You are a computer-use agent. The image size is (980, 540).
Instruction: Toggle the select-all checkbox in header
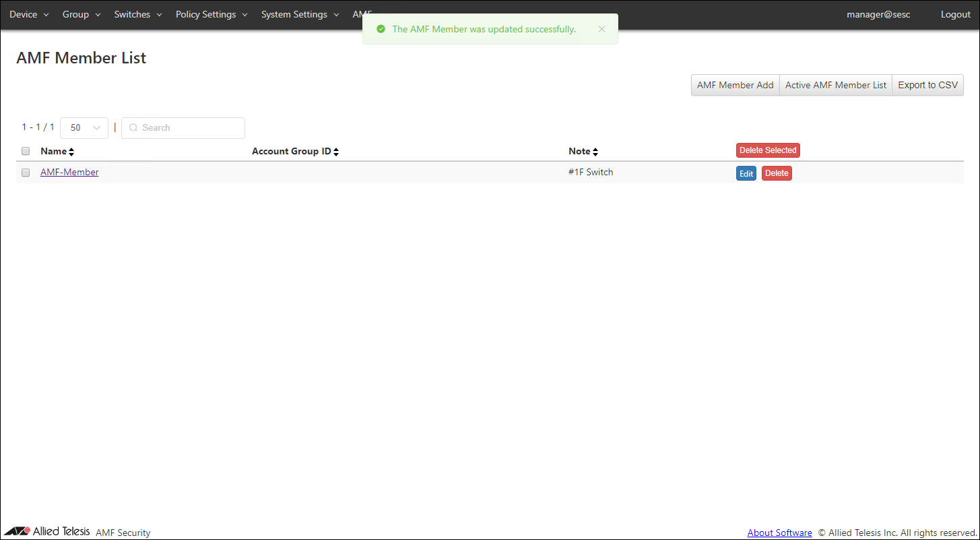pos(26,151)
